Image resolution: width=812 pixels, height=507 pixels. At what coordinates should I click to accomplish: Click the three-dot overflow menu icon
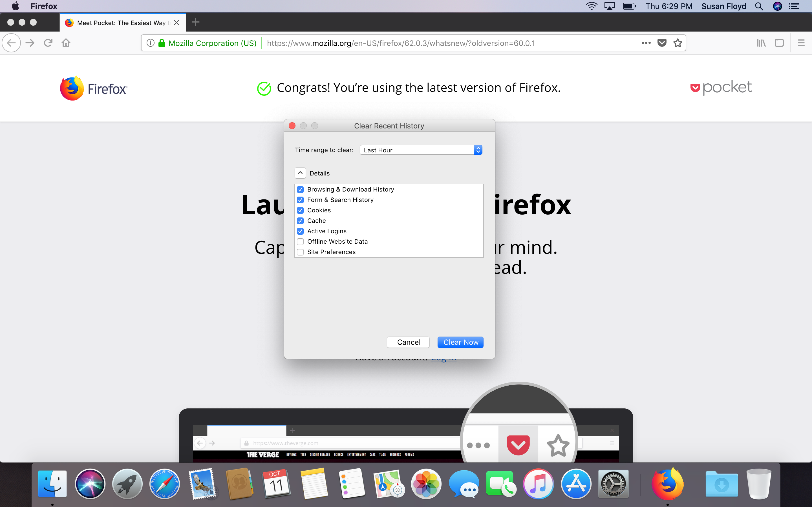[x=646, y=43]
